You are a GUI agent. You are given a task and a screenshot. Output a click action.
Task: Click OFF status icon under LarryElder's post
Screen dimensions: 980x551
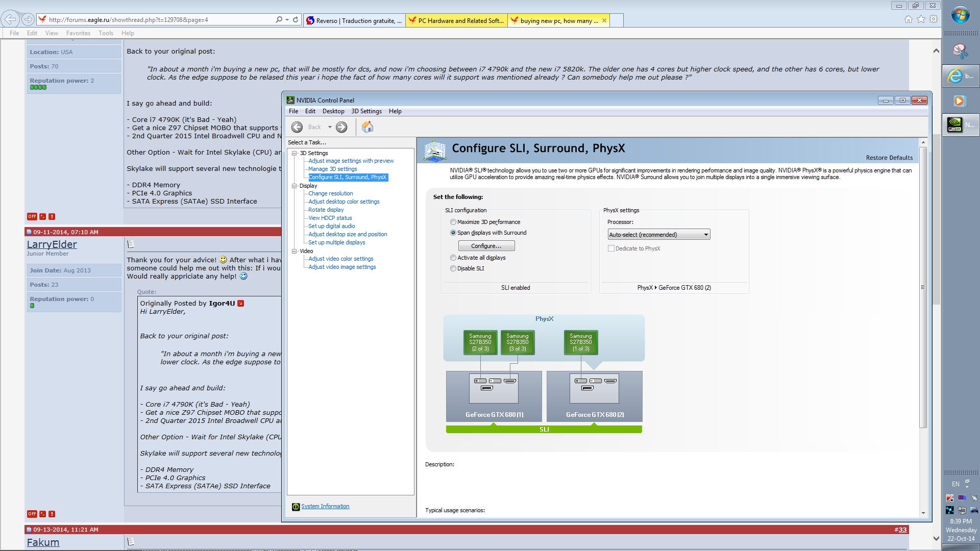pyautogui.click(x=32, y=514)
